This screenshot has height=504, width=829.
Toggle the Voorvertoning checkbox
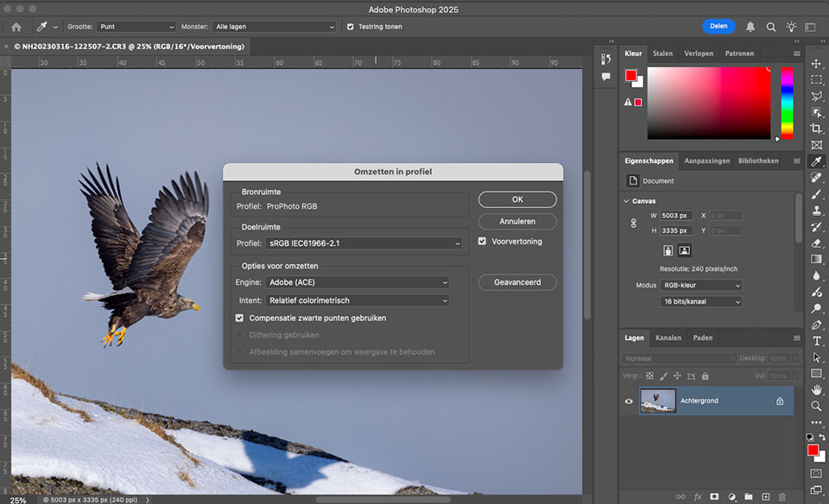(x=482, y=241)
